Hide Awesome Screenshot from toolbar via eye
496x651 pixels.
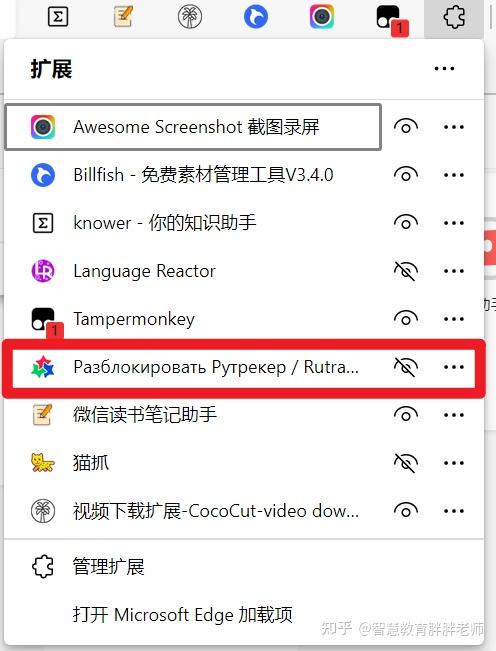click(x=406, y=127)
